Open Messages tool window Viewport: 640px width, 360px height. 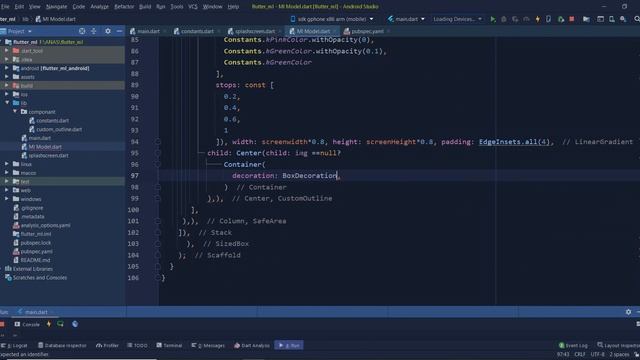pos(208,345)
